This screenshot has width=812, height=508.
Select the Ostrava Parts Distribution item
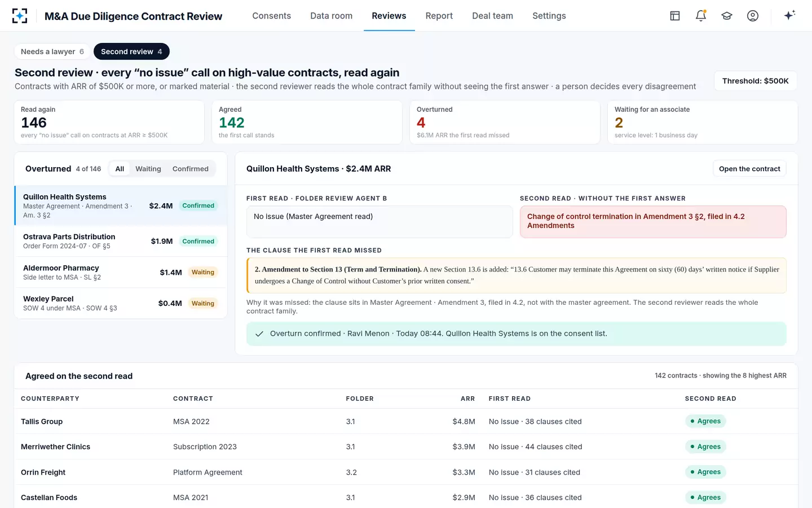pyautogui.click(x=121, y=241)
